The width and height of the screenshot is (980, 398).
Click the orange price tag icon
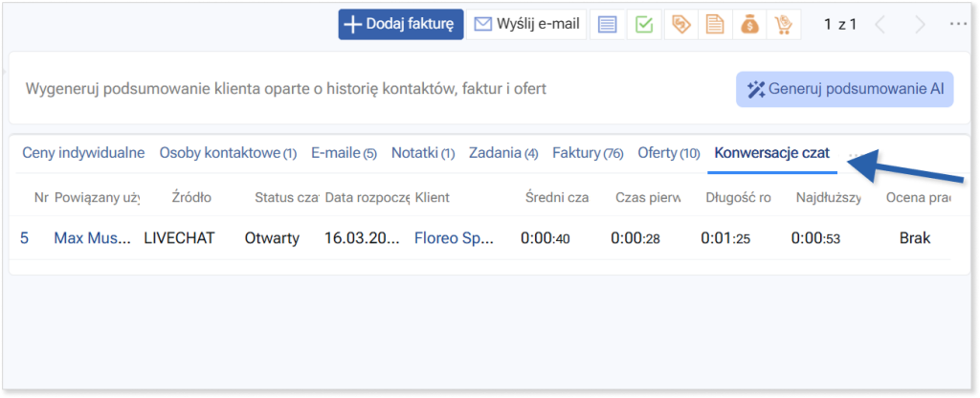[681, 25]
